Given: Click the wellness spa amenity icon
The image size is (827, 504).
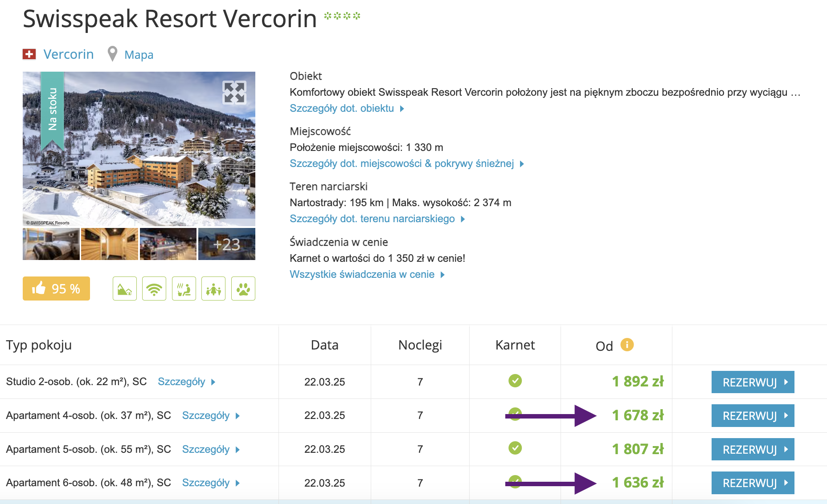Looking at the screenshot, I should [x=184, y=289].
